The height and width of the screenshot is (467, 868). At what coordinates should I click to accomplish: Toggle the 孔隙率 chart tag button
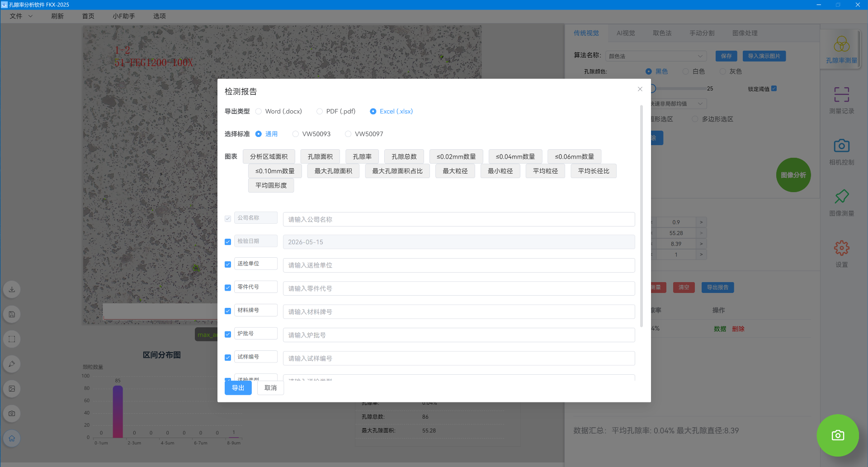[362, 156]
